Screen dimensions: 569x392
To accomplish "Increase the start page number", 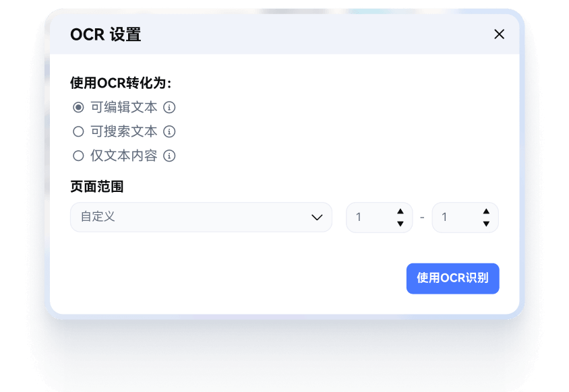I will (400, 211).
